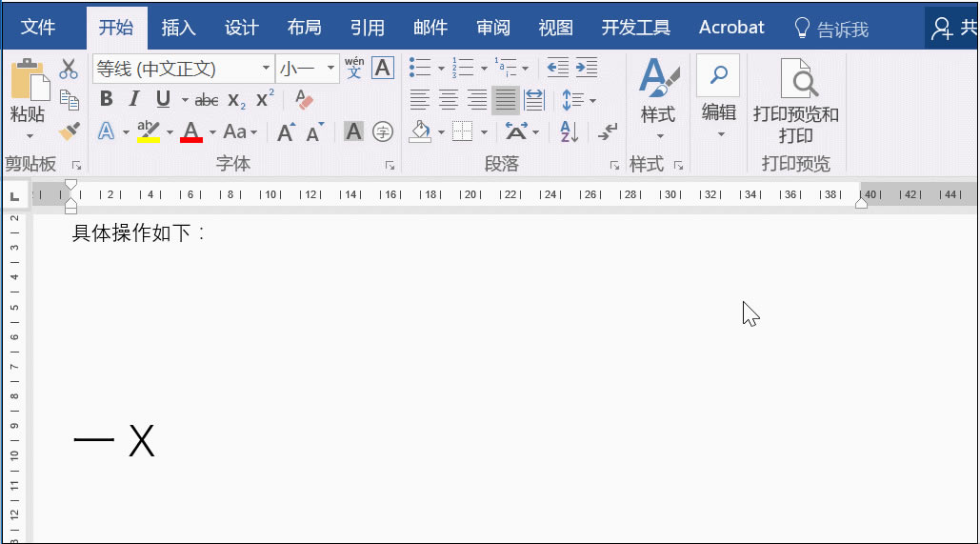Open the 编辑 Editing menu
This screenshot has height=544, width=980.
pos(719,97)
